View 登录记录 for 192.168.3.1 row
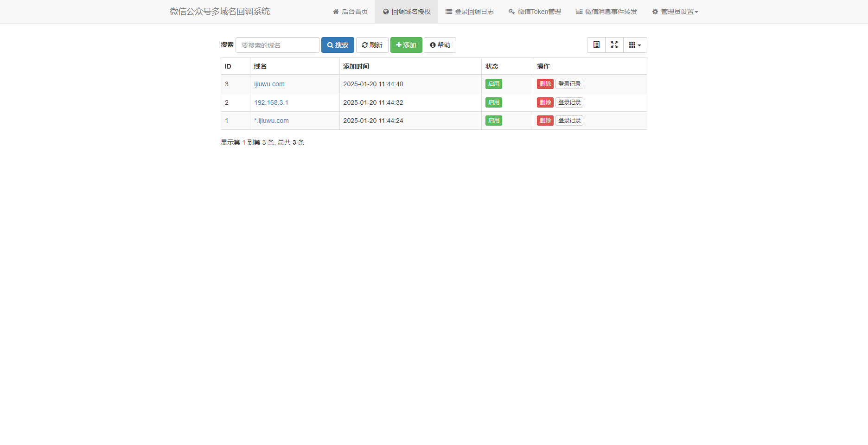 [569, 102]
